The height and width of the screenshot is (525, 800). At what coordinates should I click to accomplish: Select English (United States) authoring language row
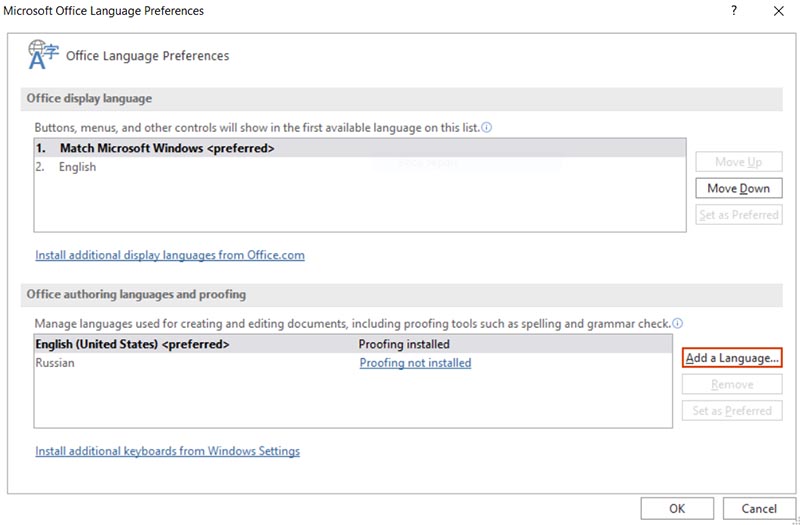(x=353, y=344)
